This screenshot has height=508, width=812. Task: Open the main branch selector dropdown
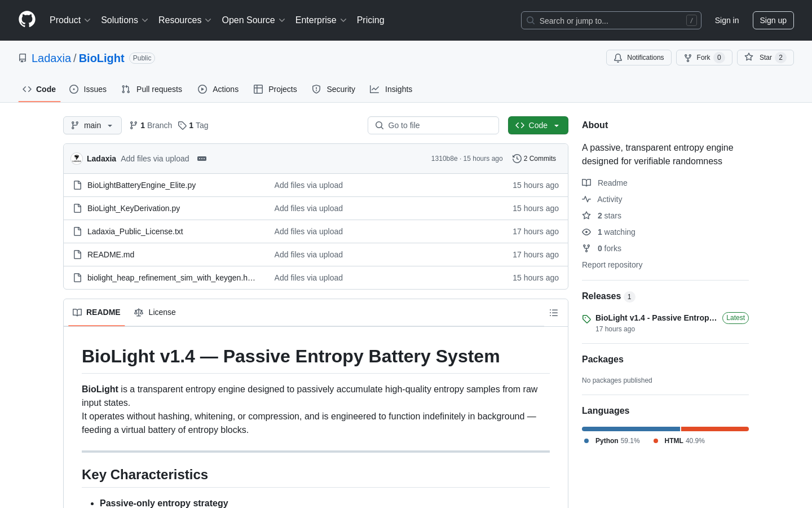click(x=92, y=125)
